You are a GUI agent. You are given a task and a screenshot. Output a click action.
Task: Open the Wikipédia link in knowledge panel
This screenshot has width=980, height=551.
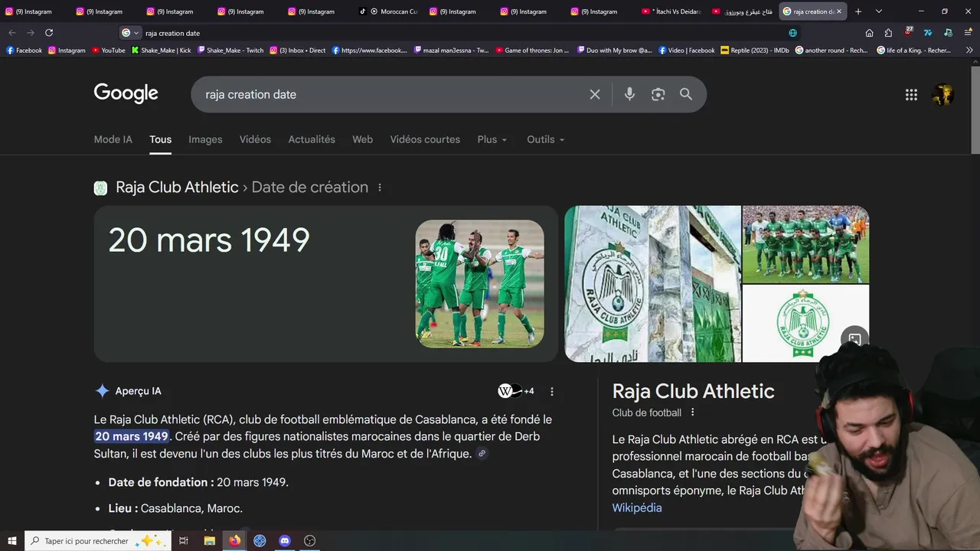click(x=637, y=507)
